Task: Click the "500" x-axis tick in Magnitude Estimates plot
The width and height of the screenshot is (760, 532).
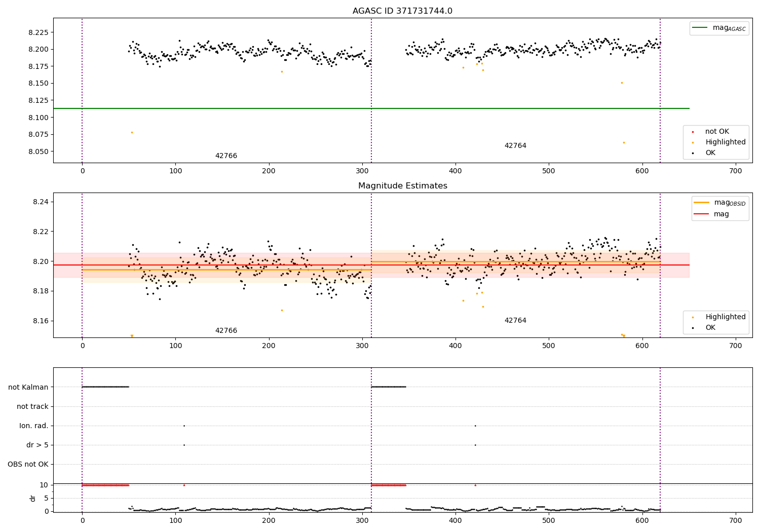Action: (x=549, y=346)
